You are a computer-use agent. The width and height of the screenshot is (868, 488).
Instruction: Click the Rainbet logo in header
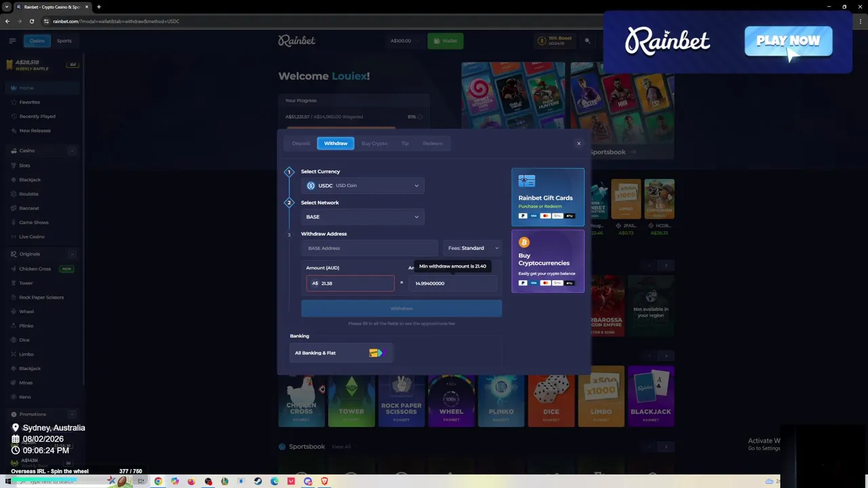click(x=296, y=41)
